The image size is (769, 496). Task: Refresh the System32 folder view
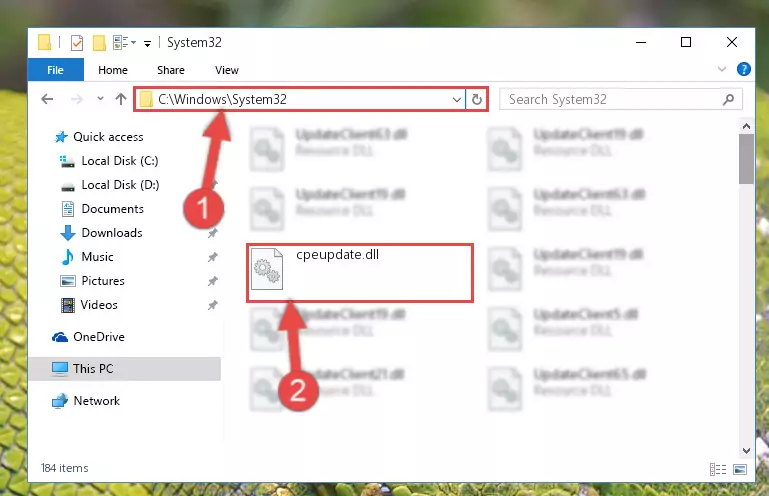[477, 100]
